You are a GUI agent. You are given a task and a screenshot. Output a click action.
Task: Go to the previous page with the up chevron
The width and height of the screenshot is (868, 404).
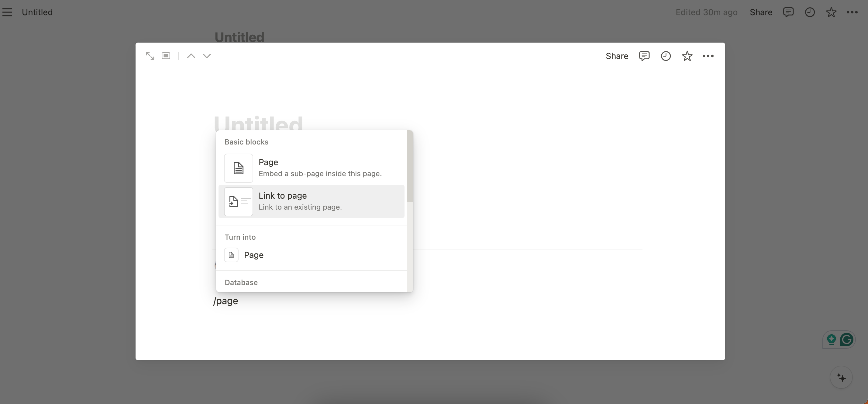click(x=191, y=56)
